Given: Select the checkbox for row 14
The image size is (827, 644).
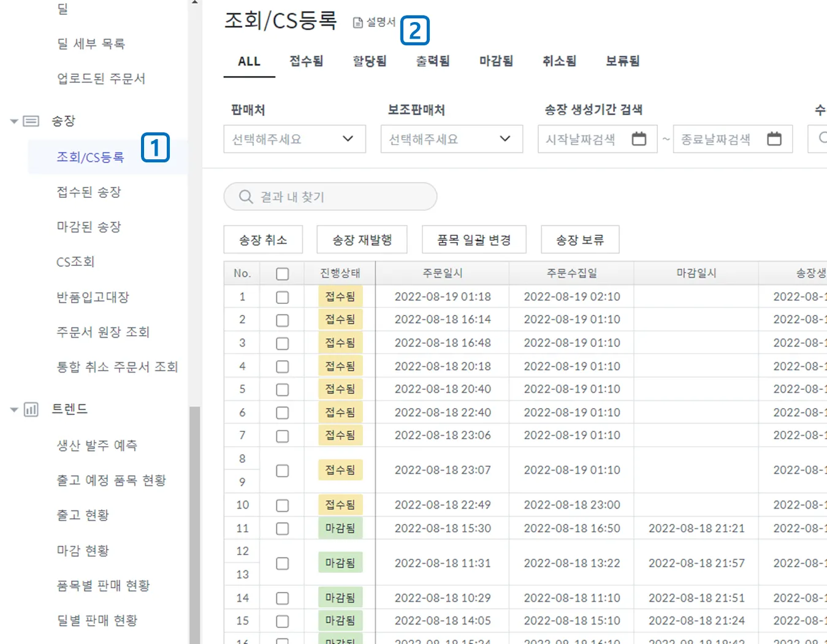Looking at the screenshot, I should (283, 598).
